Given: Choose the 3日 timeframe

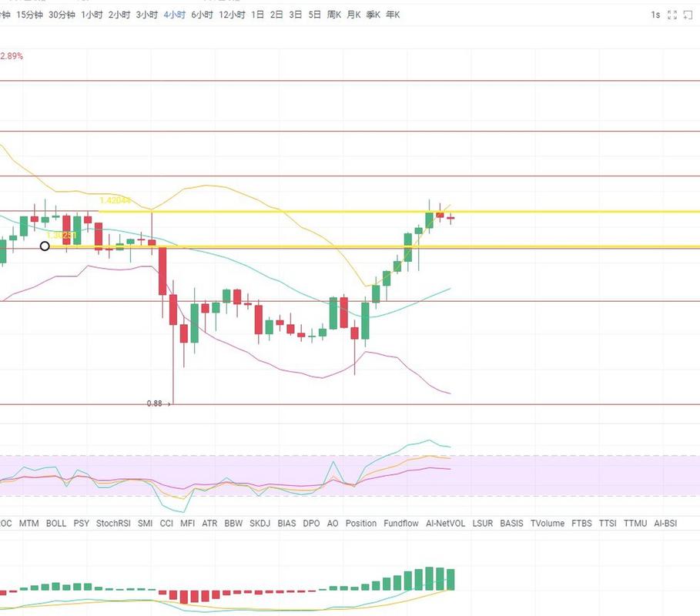Looking at the screenshot, I should pyautogui.click(x=295, y=15).
